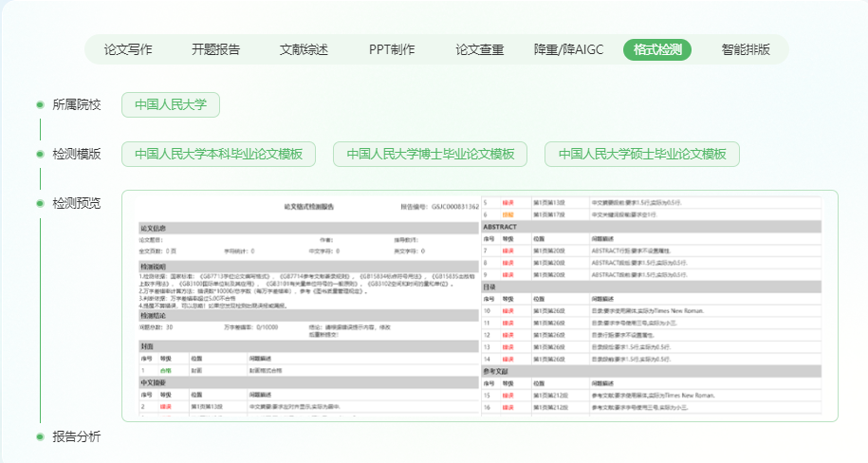The height and width of the screenshot is (463, 868).
Task: Open the 智能排版 tab
Action: (746, 49)
